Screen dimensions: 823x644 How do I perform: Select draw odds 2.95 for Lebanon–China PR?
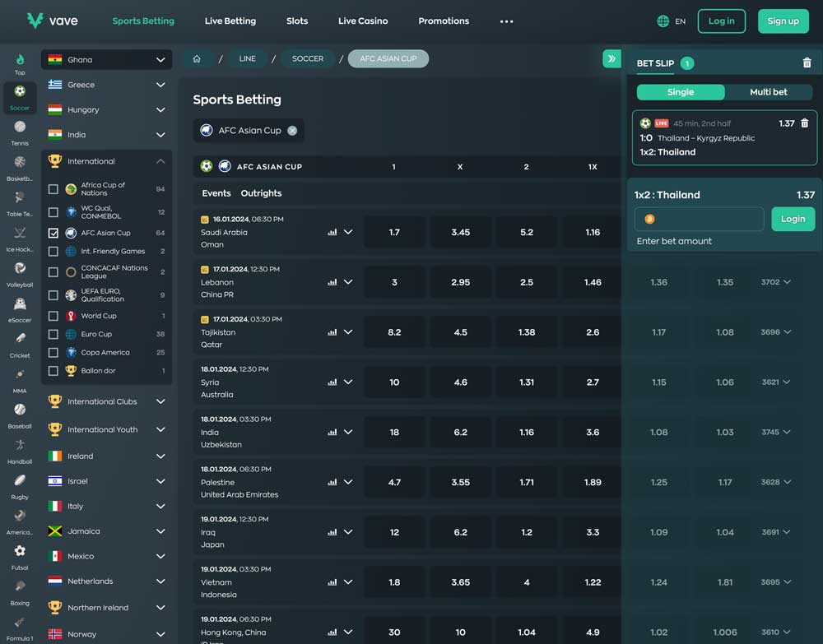click(460, 282)
